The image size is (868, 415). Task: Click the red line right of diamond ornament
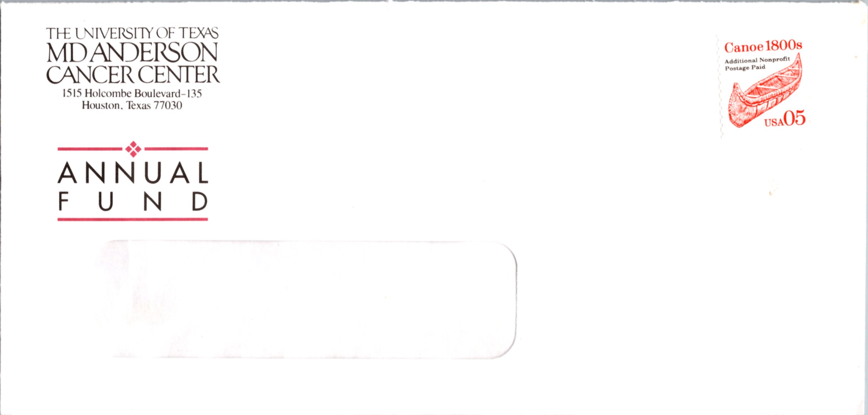click(x=176, y=149)
